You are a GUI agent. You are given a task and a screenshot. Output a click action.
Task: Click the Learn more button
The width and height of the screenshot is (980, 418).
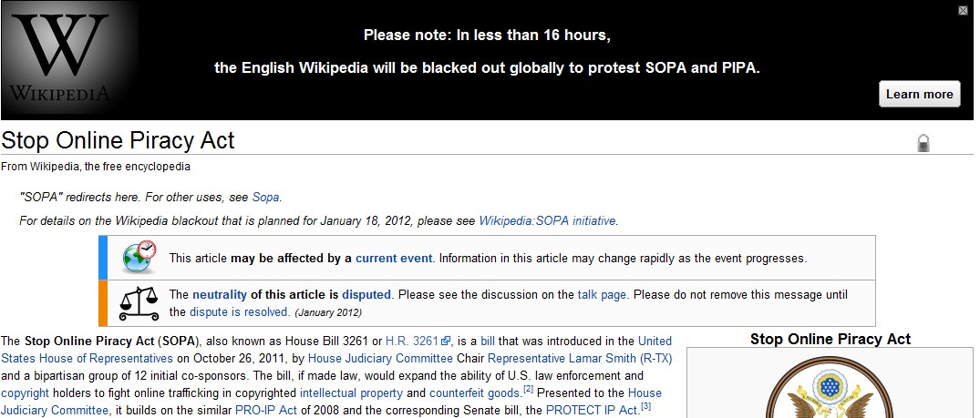pos(919,94)
